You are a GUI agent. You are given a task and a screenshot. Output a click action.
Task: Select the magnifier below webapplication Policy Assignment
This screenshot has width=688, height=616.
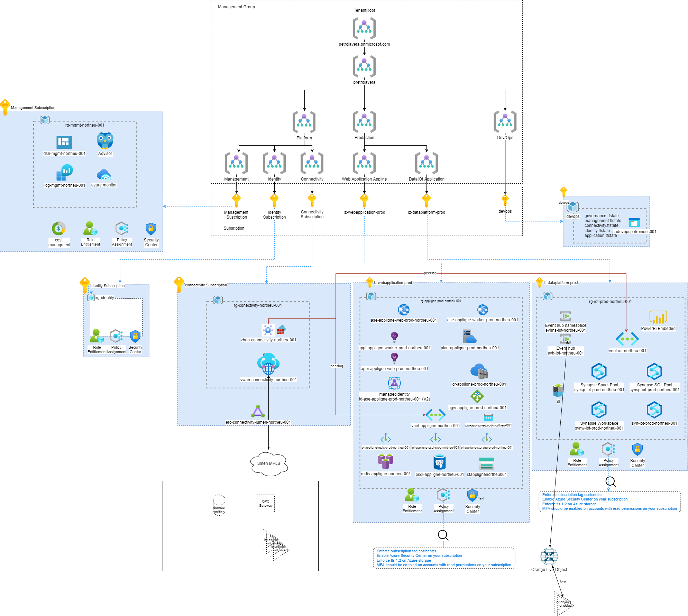[443, 535]
